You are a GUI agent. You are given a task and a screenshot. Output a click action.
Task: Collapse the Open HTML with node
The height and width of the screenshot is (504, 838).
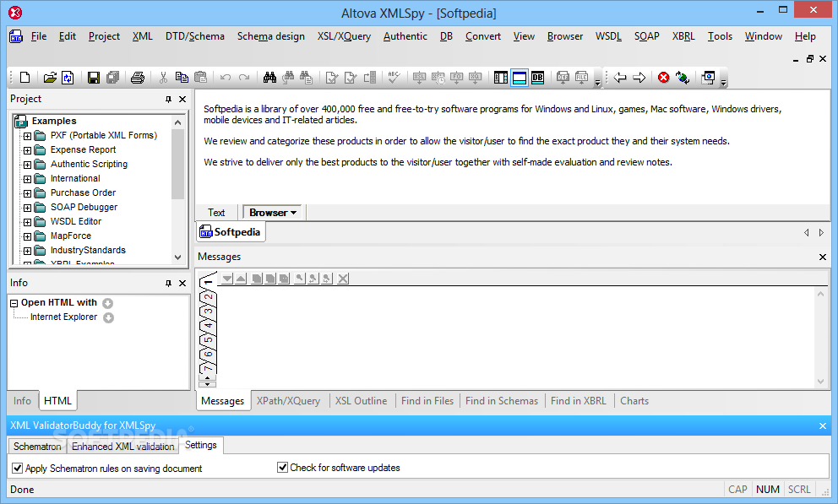(x=14, y=303)
